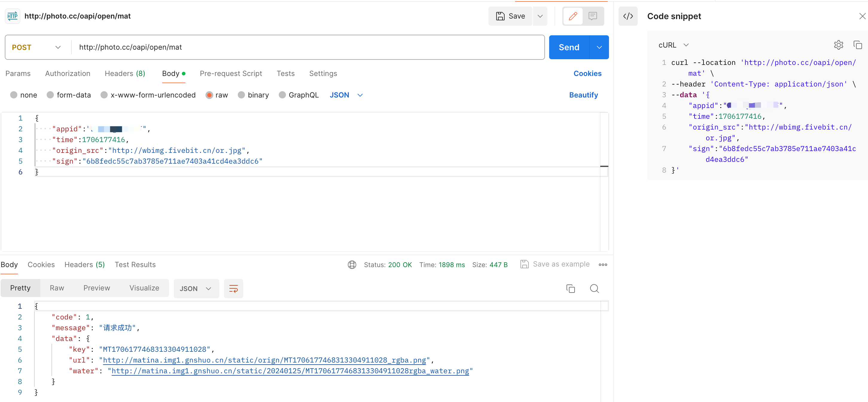Open code snippet settings gear
This screenshot has width=868, height=402.
pyautogui.click(x=838, y=45)
